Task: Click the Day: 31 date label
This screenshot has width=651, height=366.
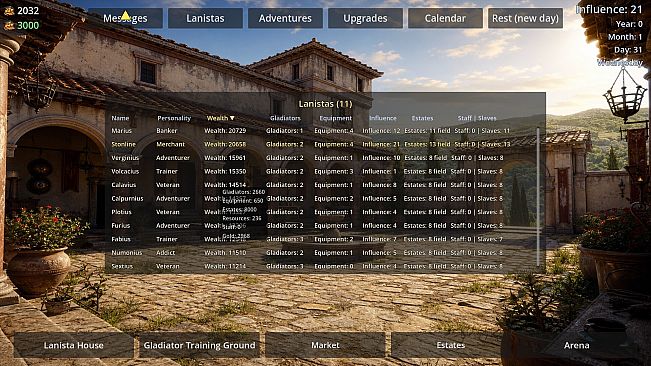Action: click(x=628, y=50)
